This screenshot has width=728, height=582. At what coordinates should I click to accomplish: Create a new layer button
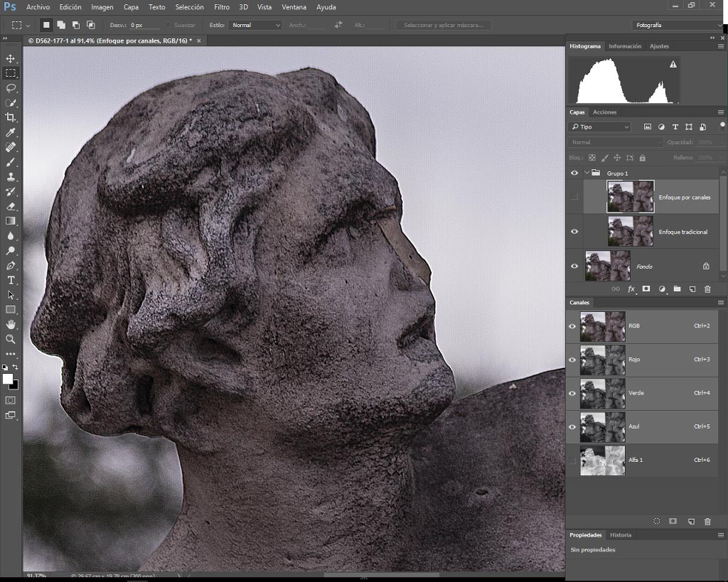coord(692,289)
